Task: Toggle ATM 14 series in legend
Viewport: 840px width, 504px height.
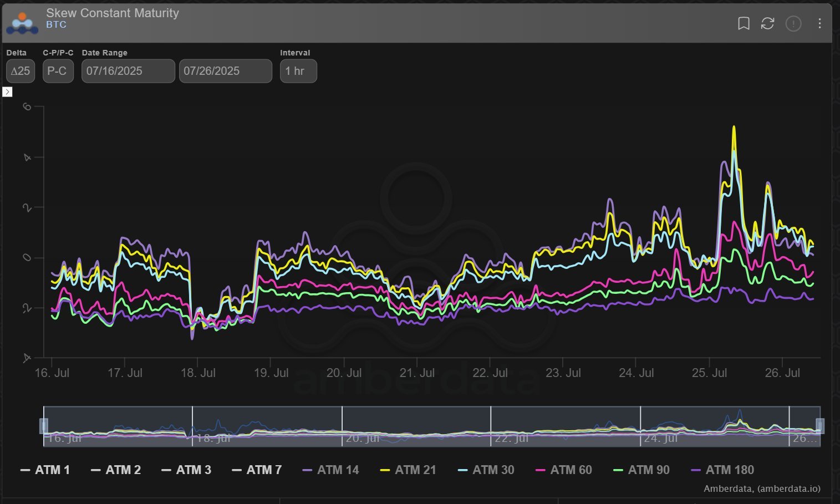Action: pyautogui.click(x=330, y=470)
